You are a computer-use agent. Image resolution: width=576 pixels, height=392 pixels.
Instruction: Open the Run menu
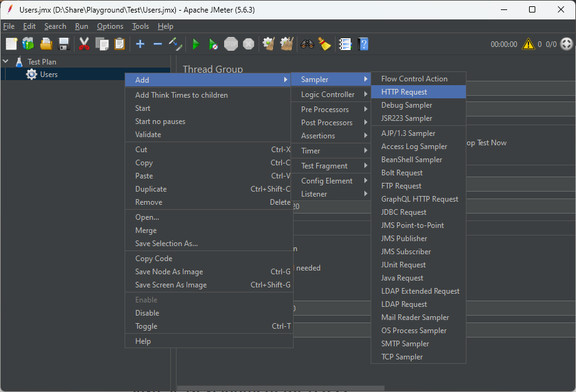tap(81, 26)
